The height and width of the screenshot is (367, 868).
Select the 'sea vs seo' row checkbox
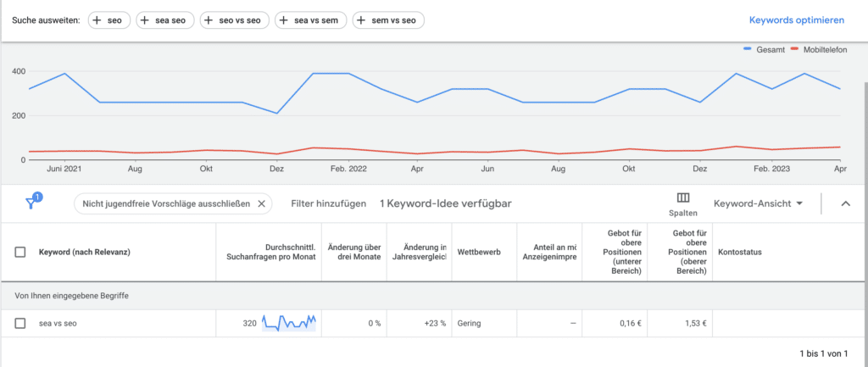pyautogui.click(x=20, y=323)
